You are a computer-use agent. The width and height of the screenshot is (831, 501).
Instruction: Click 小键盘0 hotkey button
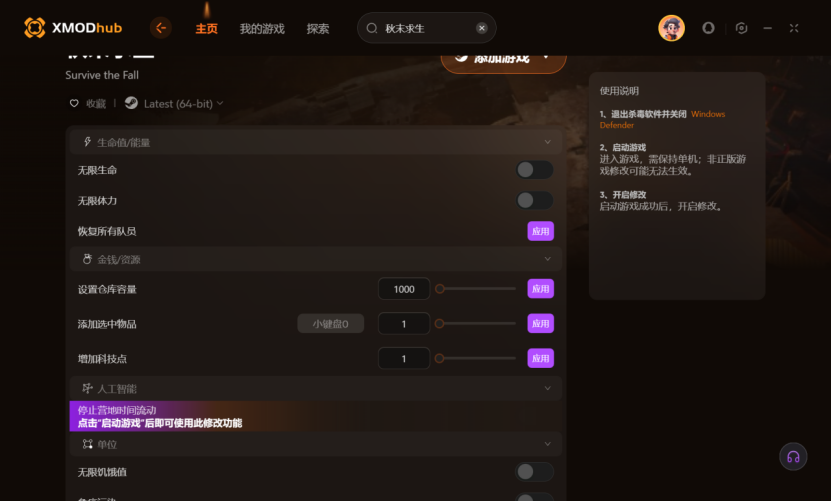330,324
